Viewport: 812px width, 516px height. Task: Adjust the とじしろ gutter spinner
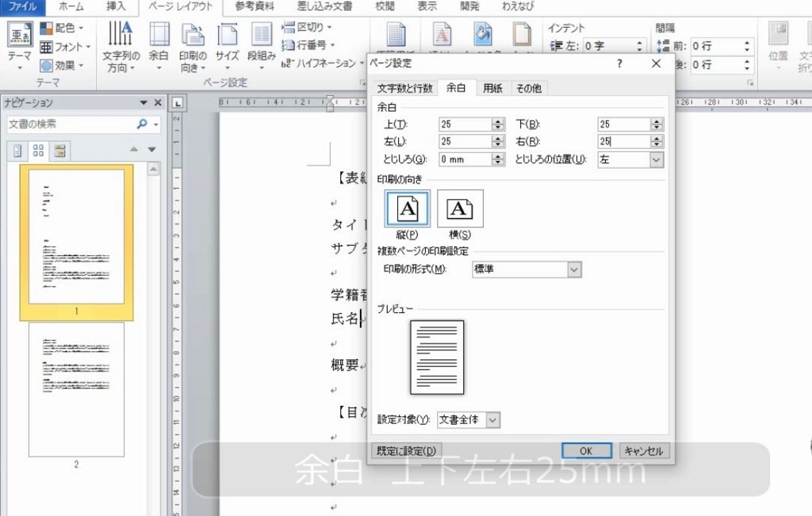tap(498, 159)
